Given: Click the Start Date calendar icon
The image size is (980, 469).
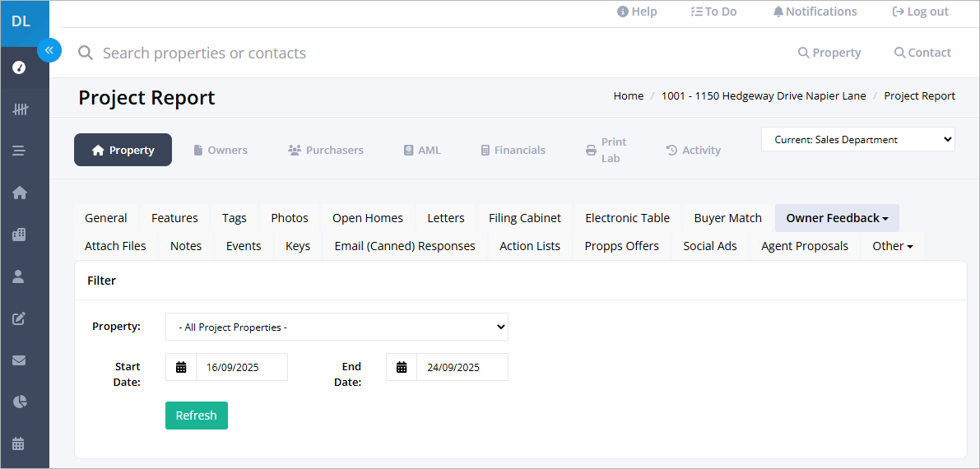Looking at the screenshot, I should click(181, 367).
